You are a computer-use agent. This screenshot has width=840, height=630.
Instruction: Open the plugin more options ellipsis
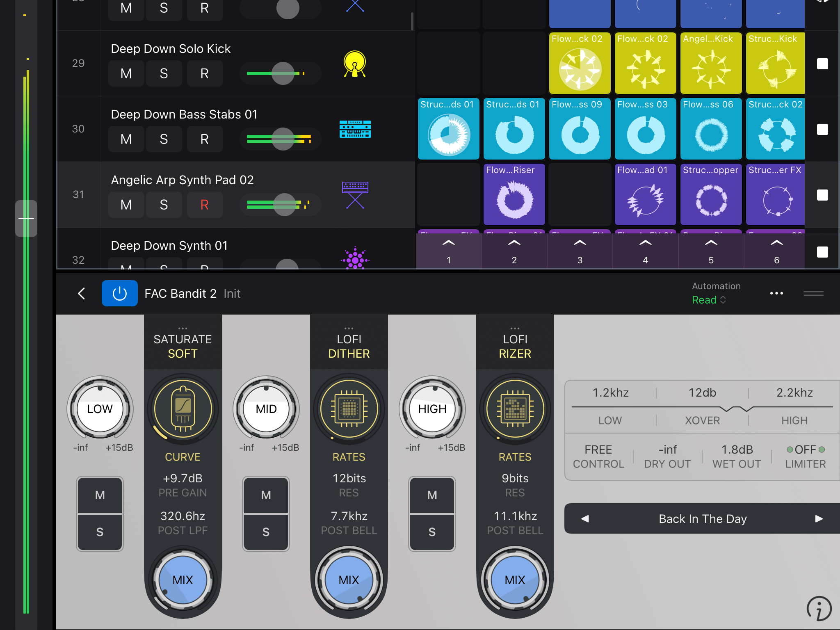point(776,293)
